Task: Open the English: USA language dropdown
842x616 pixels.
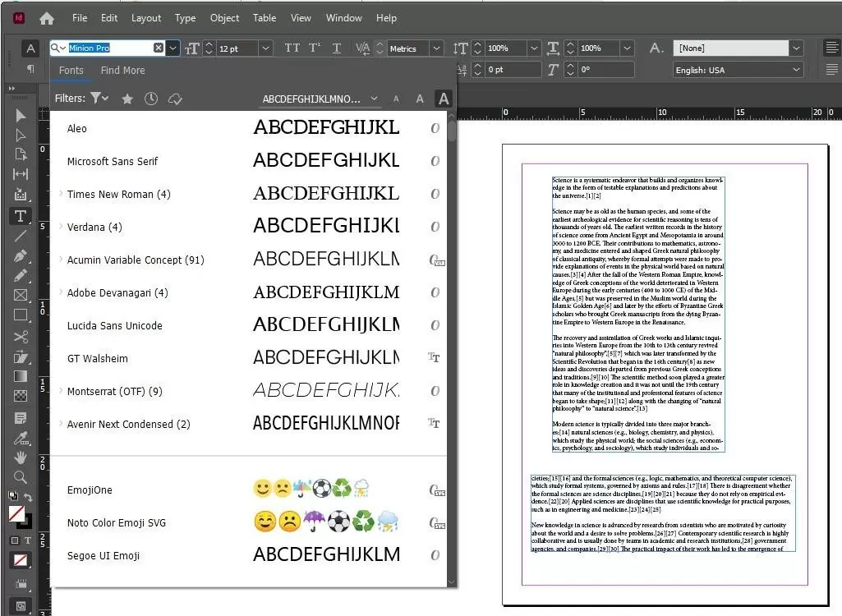Action: (796, 70)
